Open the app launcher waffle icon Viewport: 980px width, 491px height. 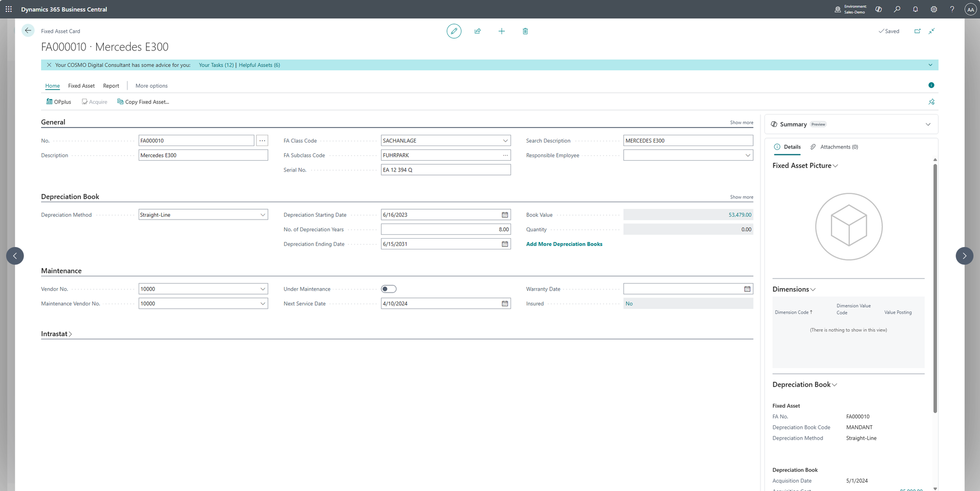pyautogui.click(x=9, y=9)
